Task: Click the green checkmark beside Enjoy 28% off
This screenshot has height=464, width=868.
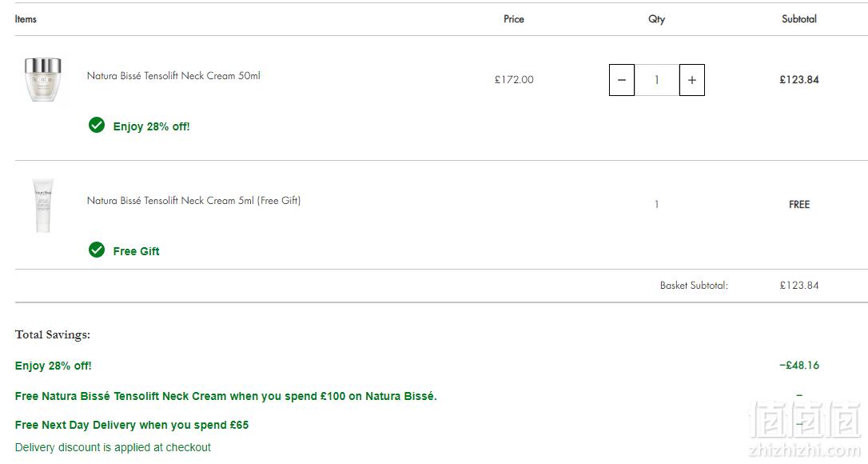Action: [97, 126]
